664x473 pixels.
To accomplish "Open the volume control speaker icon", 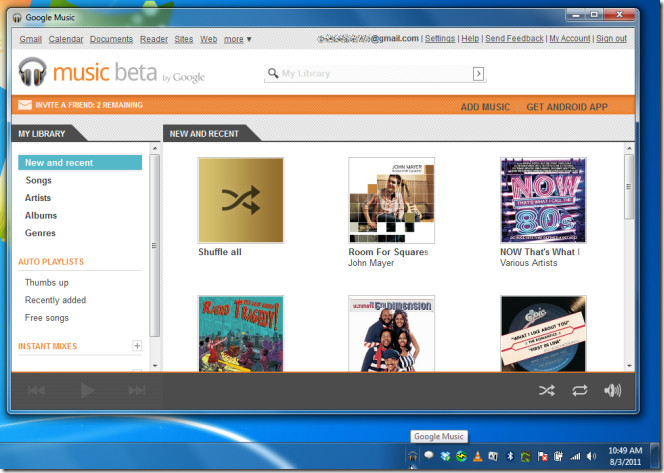I will [x=612, y=390].
